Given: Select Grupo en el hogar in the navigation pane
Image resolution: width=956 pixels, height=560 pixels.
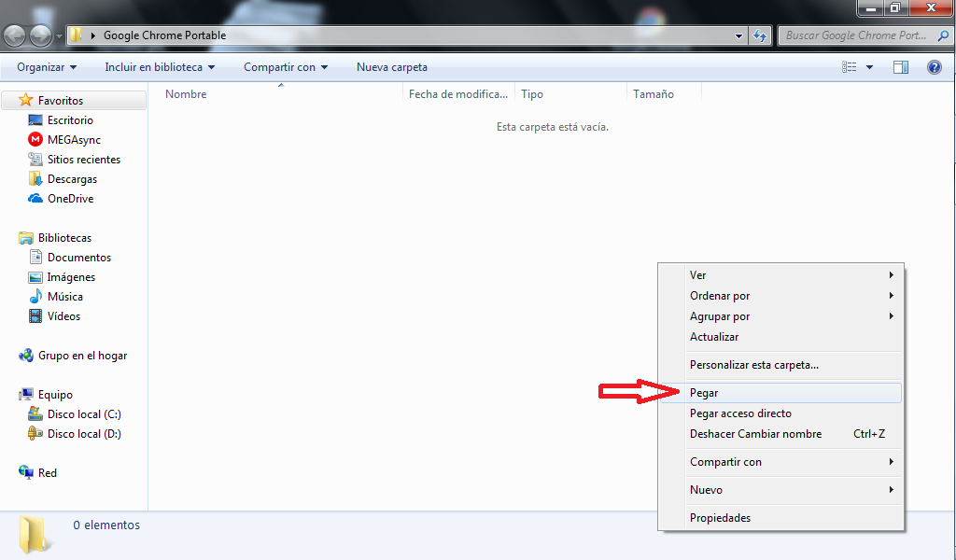Looking at the screenshot, I should (82, 356).
